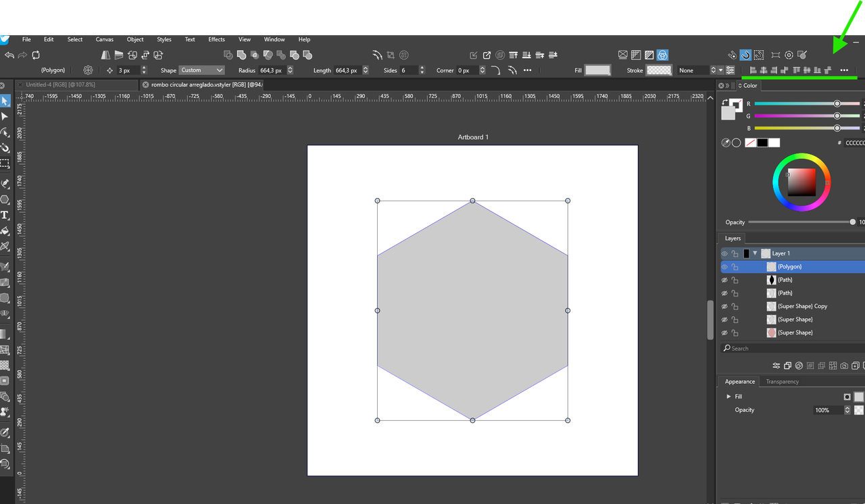Hide the {Polygon} layer item
The width and height of the screenshot is (865, 504).
724,267
